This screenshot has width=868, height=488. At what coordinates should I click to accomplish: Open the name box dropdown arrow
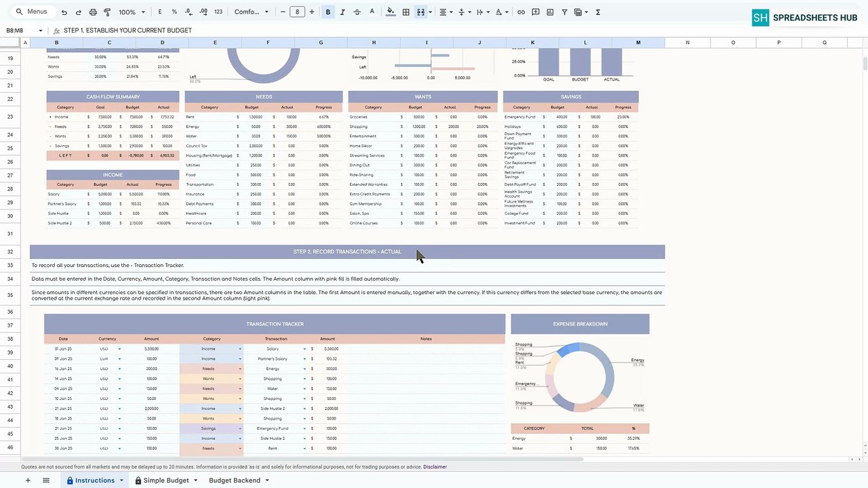point(41,30)
